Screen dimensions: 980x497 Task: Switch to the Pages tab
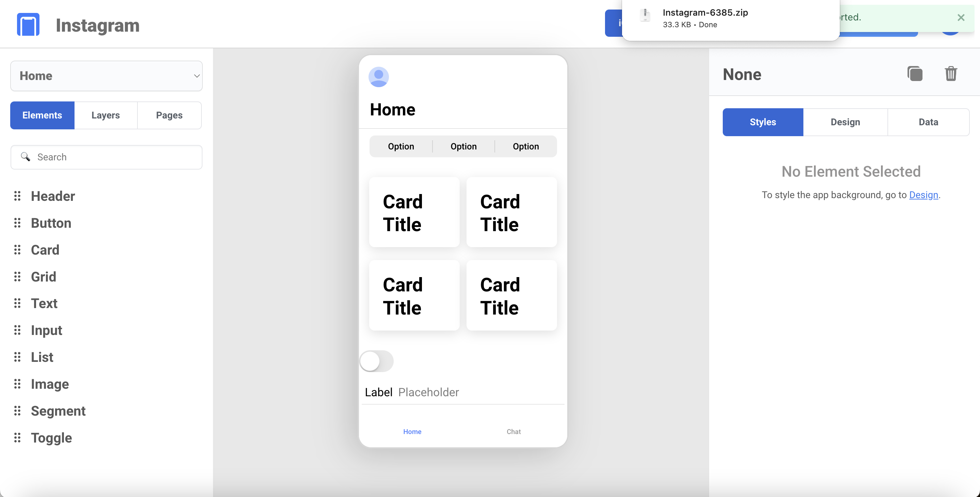169,115
